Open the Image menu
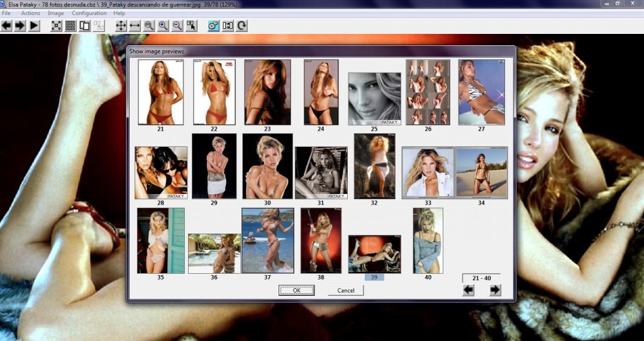644x341 pixels. click(56, 13)
